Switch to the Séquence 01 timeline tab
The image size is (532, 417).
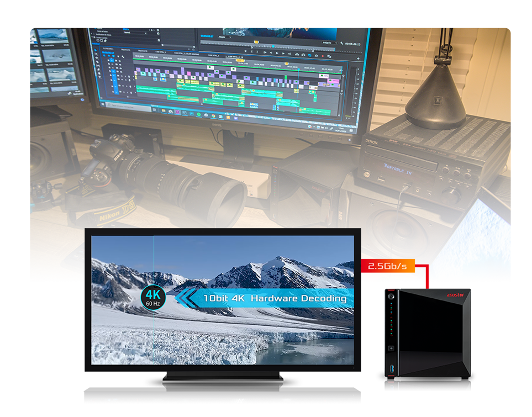(x=125, y=50)
